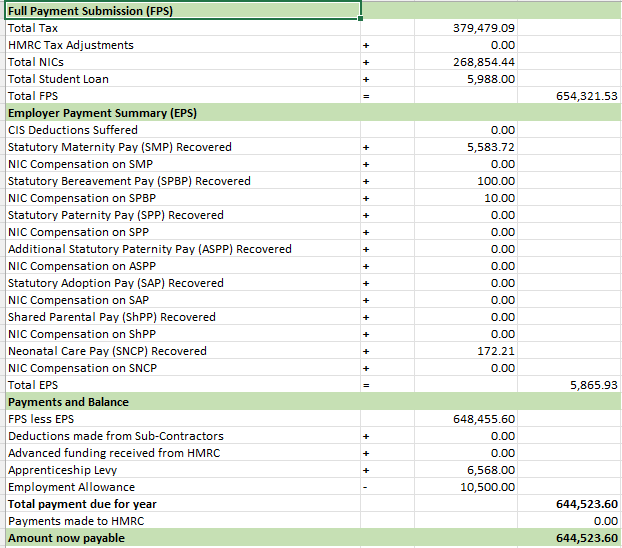The height and width of the screenshot is (548, 622).
Task: Select the HMRC Tax Adjustments label cell
Action: [x=70, y=45]
